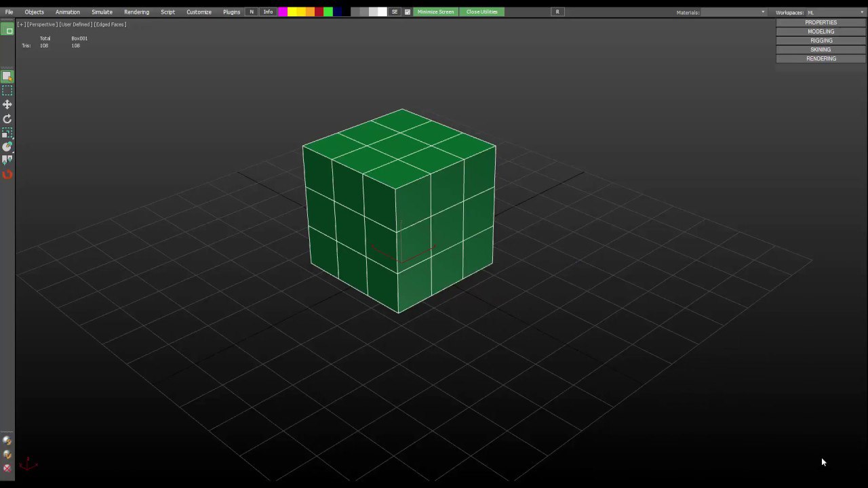Open the viewport [+] general menu
Screen dimensions: 868x488
(21, 24)
